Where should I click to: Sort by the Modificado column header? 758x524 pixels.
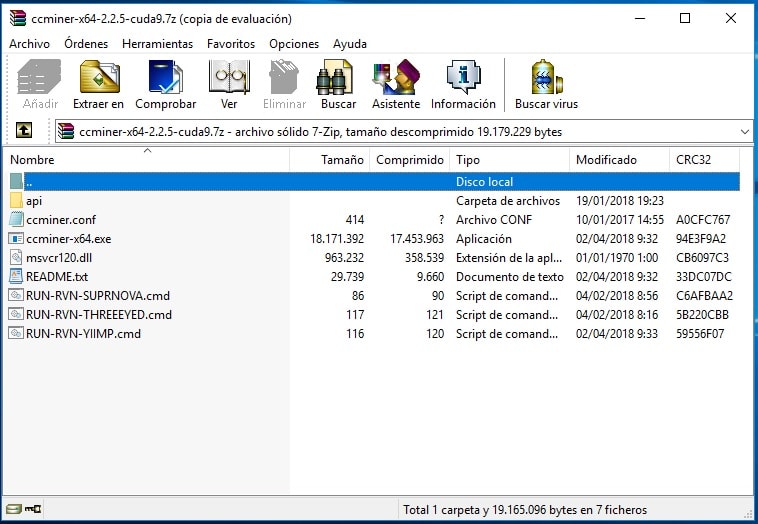619,160
